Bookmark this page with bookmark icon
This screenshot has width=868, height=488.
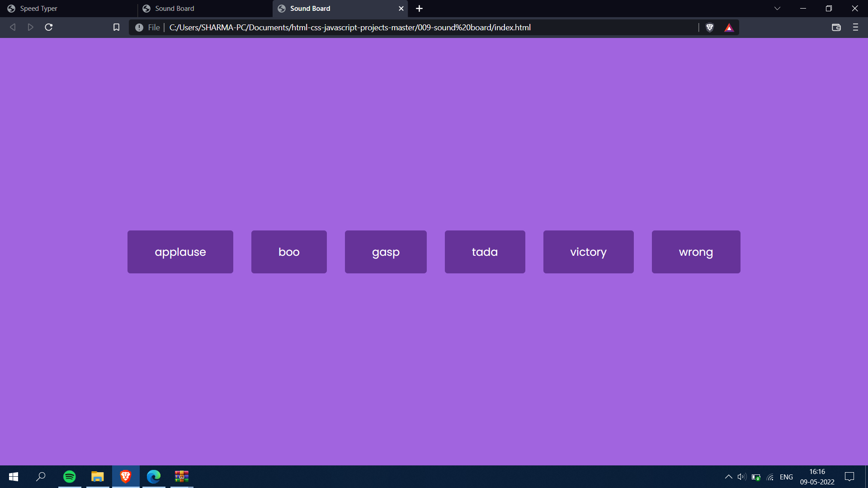pos(116,28)
